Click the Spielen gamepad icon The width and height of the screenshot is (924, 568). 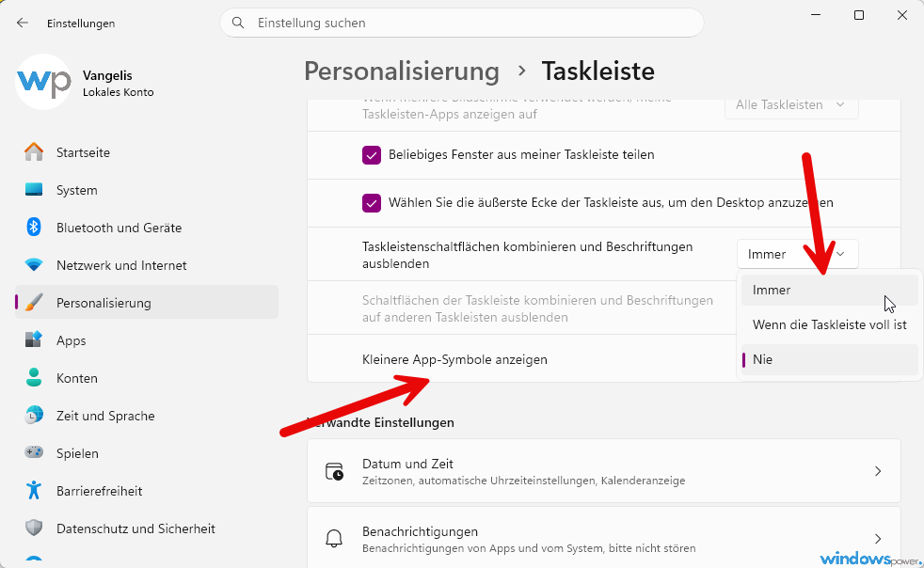[x=34, y=452]
